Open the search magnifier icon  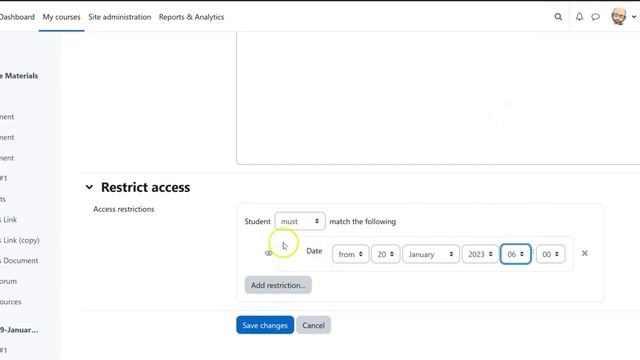[558, 17]
